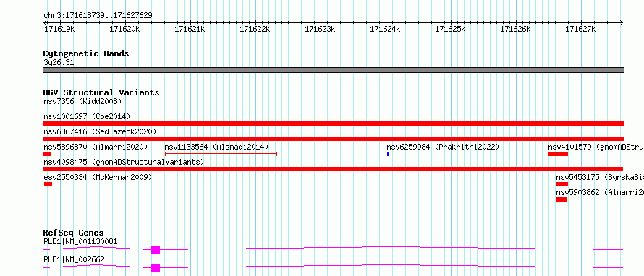Image resolution: width=644 pixels, height=276 pixels.
Task: Click the 'nsv5903862' label text
Action: point(577,192)
